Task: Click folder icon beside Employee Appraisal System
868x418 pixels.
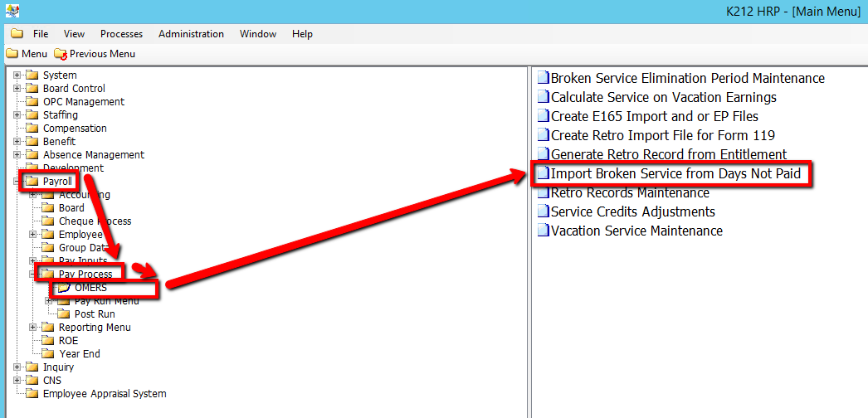Action: coord(32,394)
